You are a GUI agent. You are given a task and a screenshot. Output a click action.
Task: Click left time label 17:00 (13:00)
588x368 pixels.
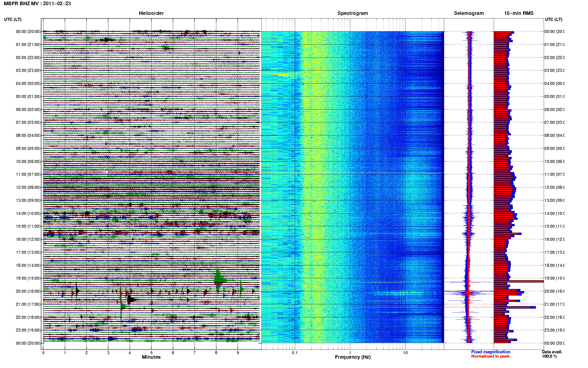(x=28, y=252)
